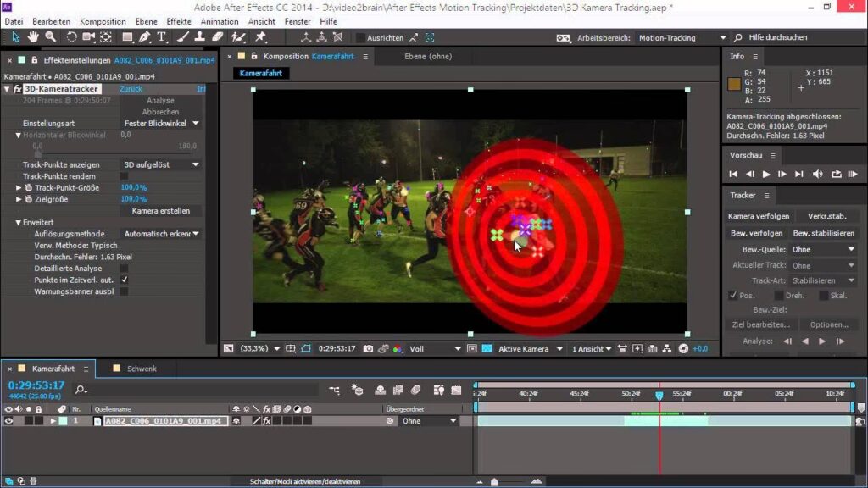Switch to the Schwenk timeline tab
Screen dimensions: 868x488
coord(142,369)
